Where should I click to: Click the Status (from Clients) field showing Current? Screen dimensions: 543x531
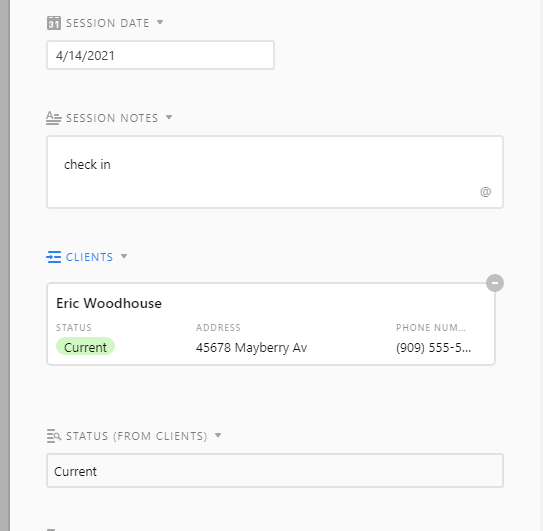point(275,471)
